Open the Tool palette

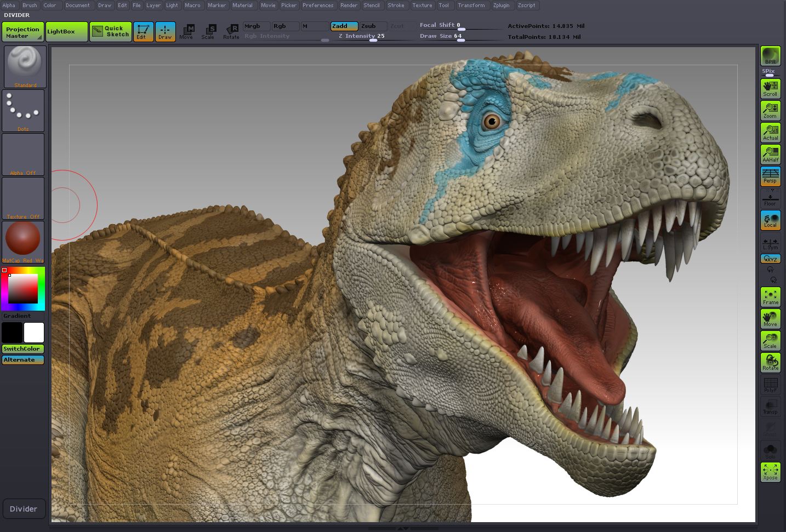443,5
